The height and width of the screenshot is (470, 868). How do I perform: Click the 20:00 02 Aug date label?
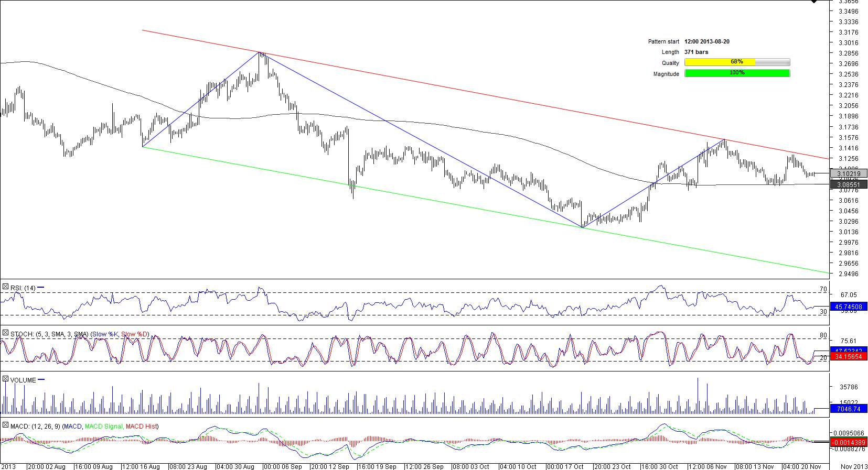(47, 466)
